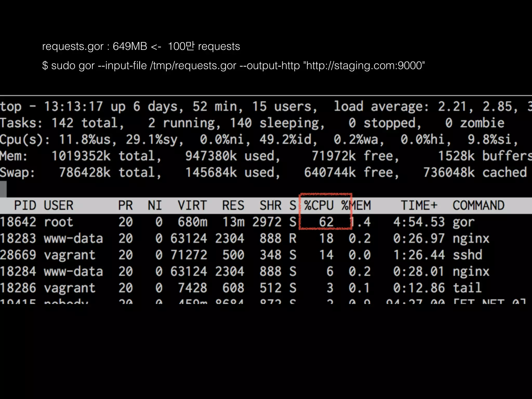532x399 pixels.
Task: Click the PID column header
Action: tap(25, 205)
